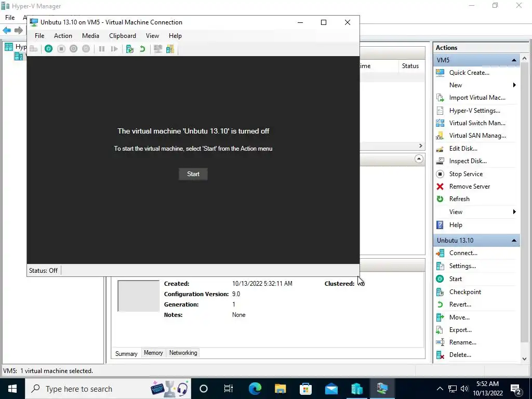The height and width of the screenshot is (399, 532).
Task: Click the Shut Down toolbar icon
Action: tap(74, 49)
